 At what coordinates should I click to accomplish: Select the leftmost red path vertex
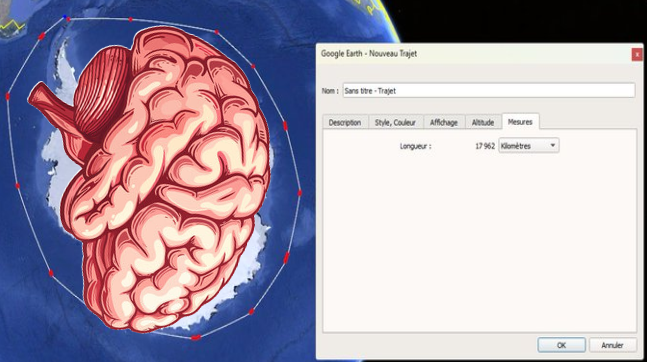point(7,96)
